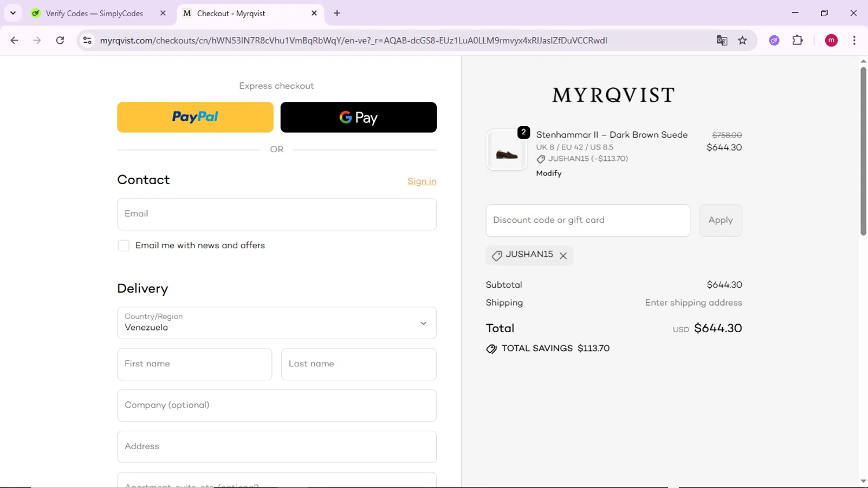
Task: Click the Enter shipping address text
Action: (x=693, y=303)
